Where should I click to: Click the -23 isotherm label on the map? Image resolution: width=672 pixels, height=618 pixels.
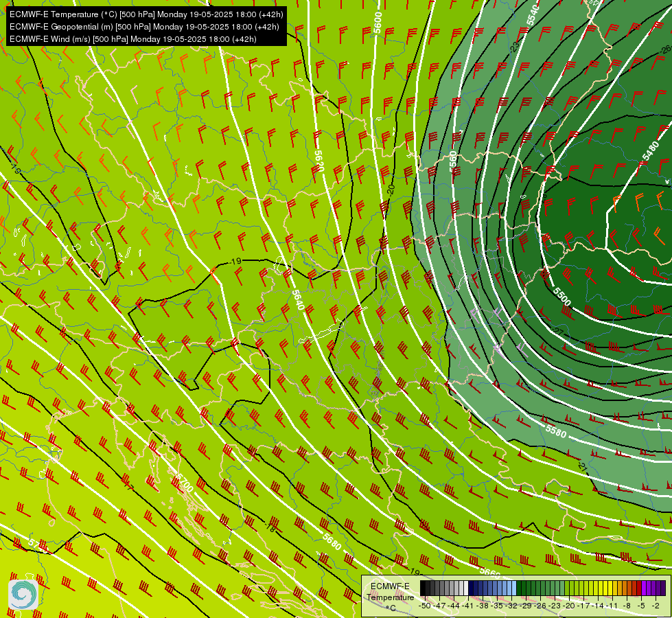point(515,46)
